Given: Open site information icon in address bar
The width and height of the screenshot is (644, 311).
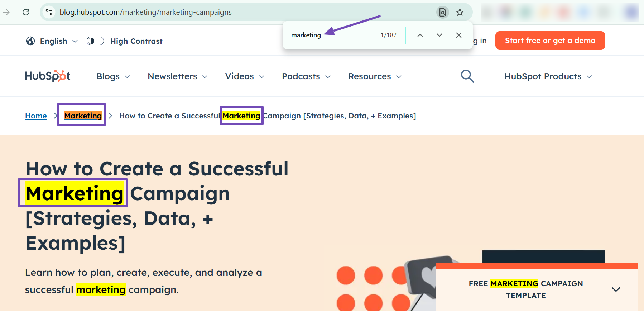Looking at the screenshot, I should pyautogui.click(x=49, y=12).
